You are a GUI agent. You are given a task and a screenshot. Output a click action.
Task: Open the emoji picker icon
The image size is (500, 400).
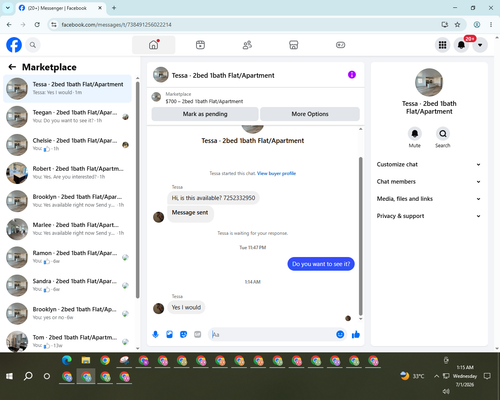pyautogui.click(x=340, y=334)
